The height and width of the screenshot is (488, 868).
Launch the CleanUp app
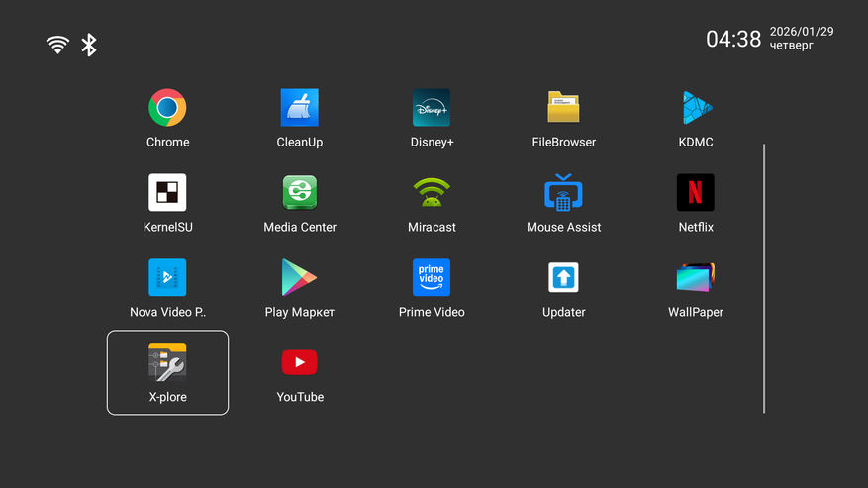[x=300, y=108]
